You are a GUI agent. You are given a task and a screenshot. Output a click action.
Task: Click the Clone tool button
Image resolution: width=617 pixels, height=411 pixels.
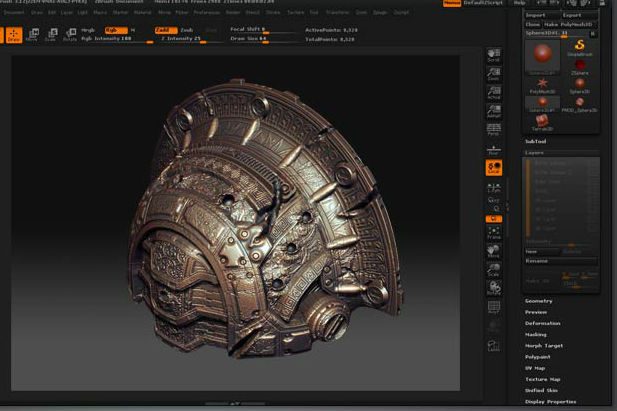532,24
